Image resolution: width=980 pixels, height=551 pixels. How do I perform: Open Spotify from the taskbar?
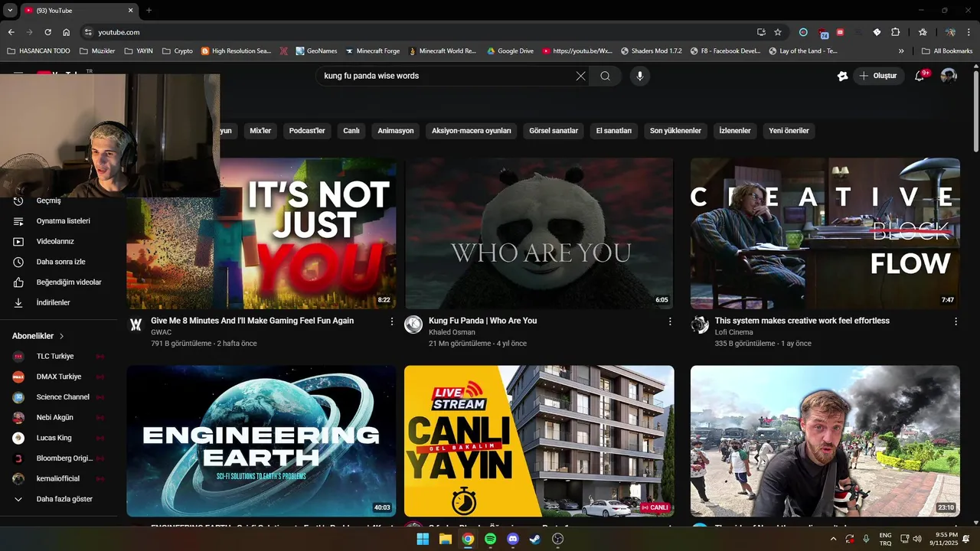490,539
